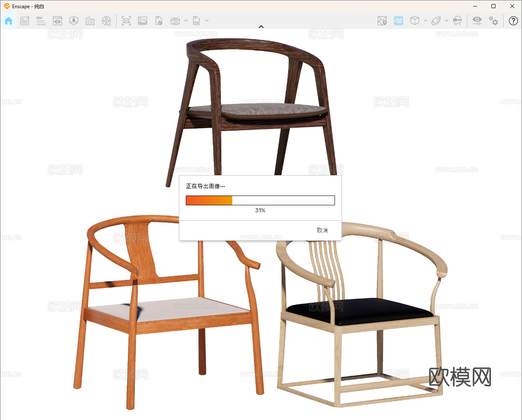Maximize the Enscape window
This screenshot has height=420, width=522.
493,6
